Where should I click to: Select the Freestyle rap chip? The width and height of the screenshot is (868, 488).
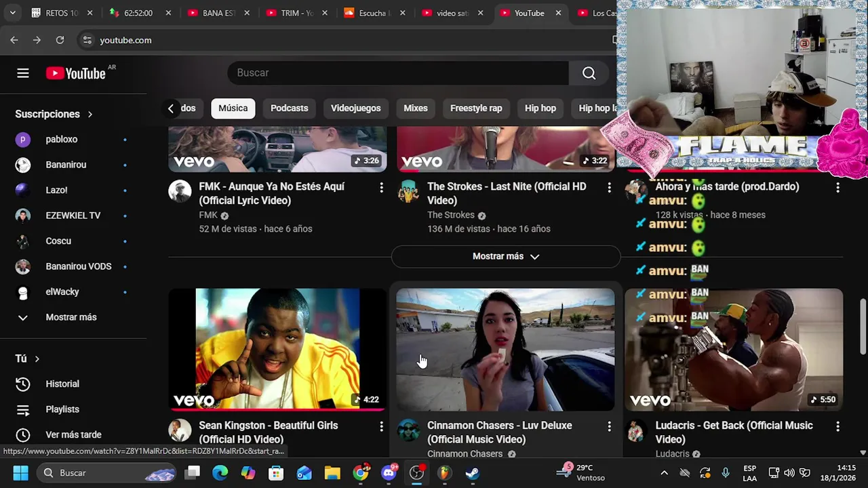pos(476,108)
